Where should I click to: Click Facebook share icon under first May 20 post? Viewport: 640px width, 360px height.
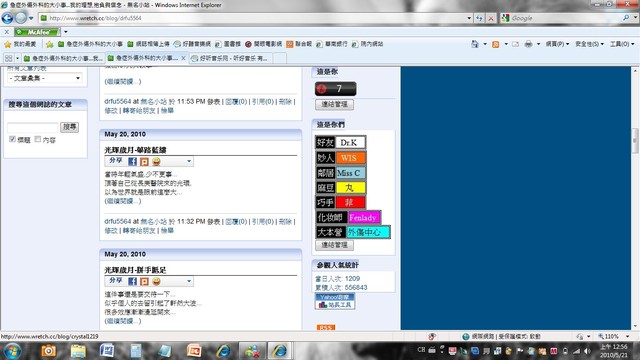132,162
